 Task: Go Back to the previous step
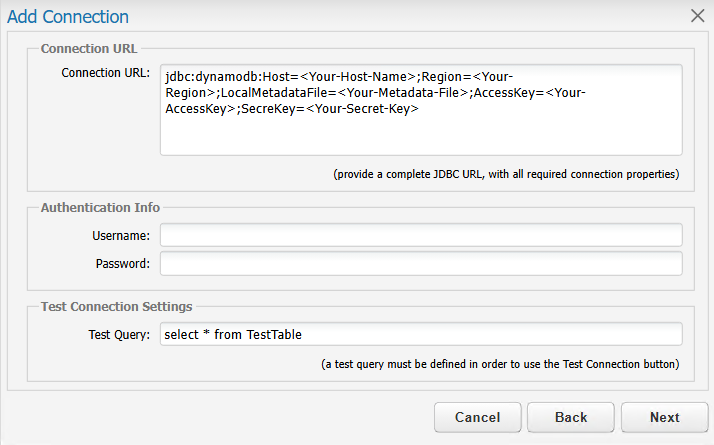pos(571,417)
